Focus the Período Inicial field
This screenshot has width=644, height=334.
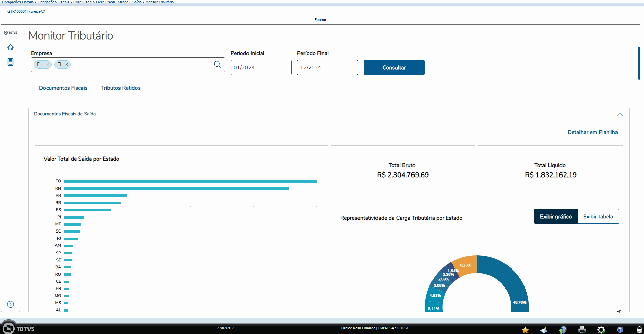[x=261, y=68]
